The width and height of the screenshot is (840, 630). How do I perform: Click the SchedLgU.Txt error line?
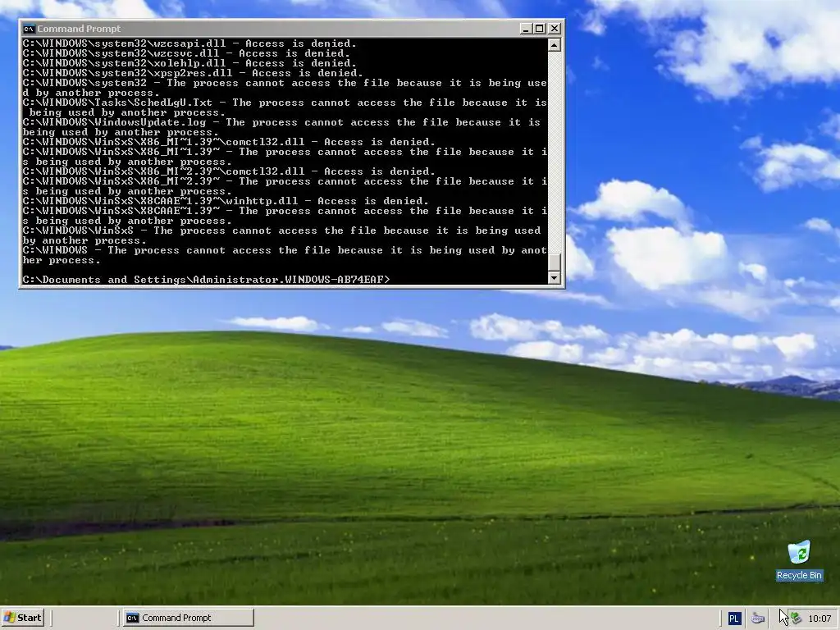click(x=285, y=107)
